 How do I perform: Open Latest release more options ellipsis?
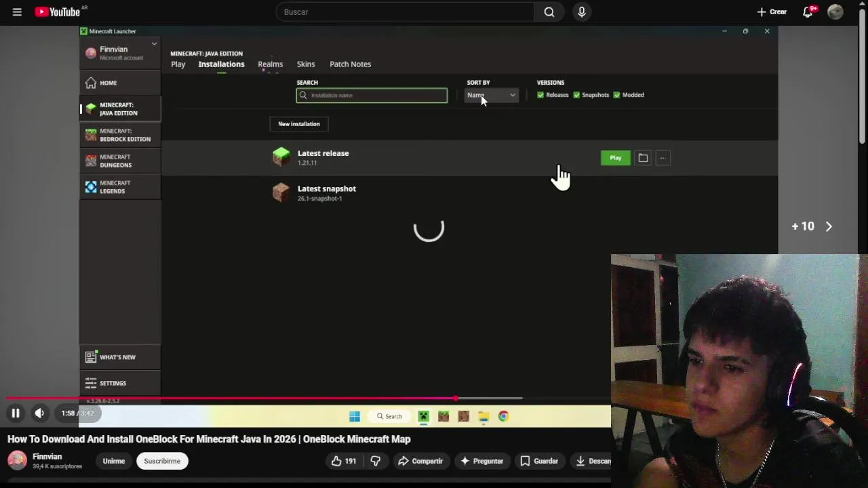pyautogui.click(x=663, y=158)
